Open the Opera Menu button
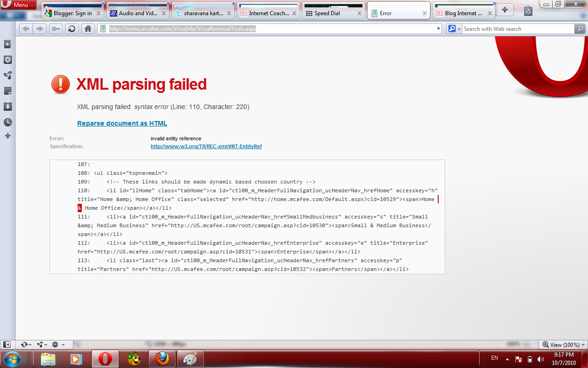This screenshot has width=588, height=368. [19, 5]
